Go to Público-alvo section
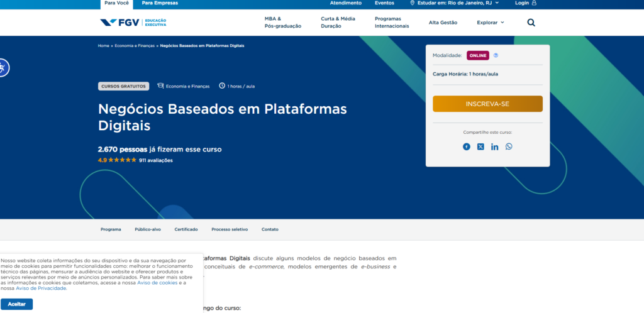This screenshot has height=313, width=644. (x=148, y=229)
